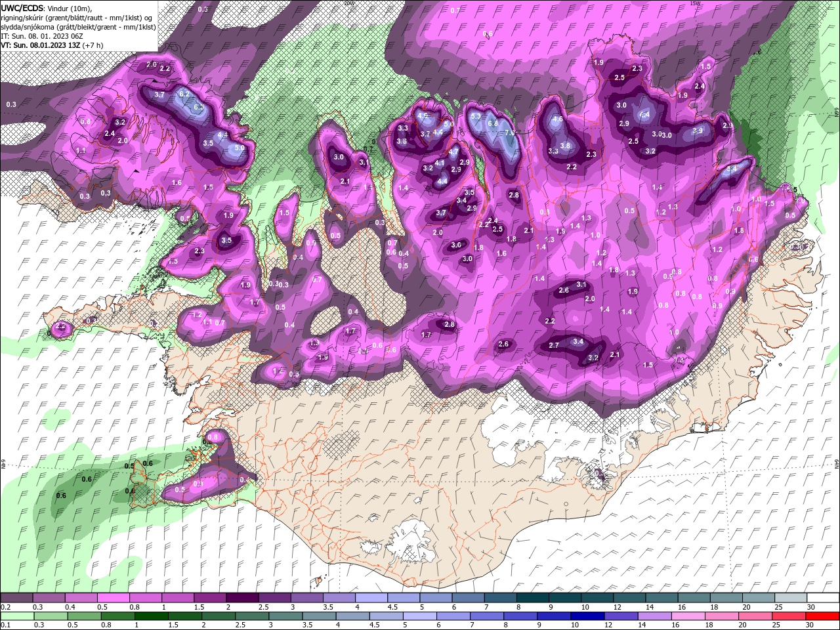Select the 'IT: Sun. 08. 01. 2023 06Z' line
840x630 pixels.
click(x=42, y=35)
